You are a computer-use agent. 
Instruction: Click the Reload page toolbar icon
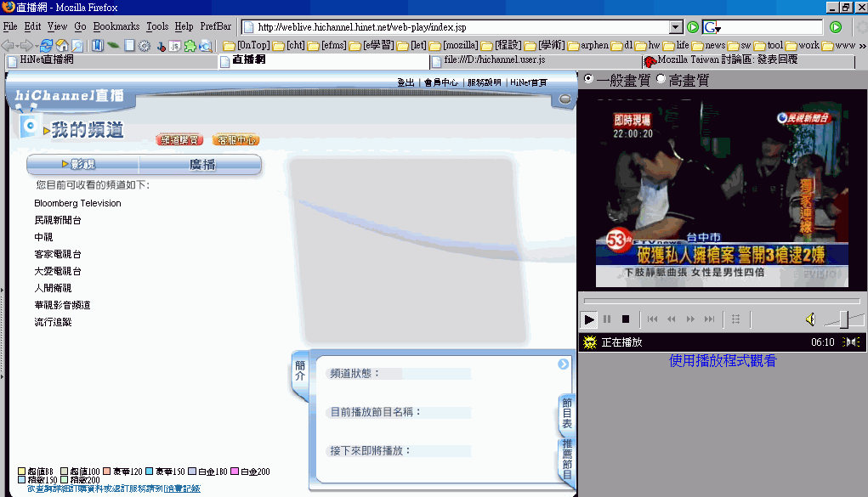click(46, 45)
